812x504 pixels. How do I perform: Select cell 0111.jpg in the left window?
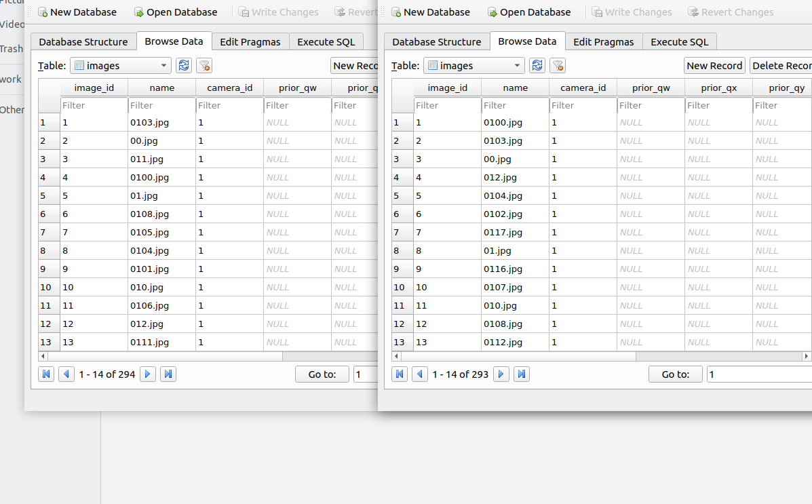click(x=161, y=343)
